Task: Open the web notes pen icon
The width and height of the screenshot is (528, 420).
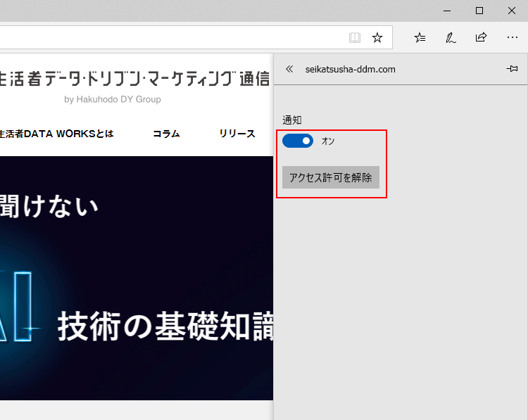Action: (451, 37)
